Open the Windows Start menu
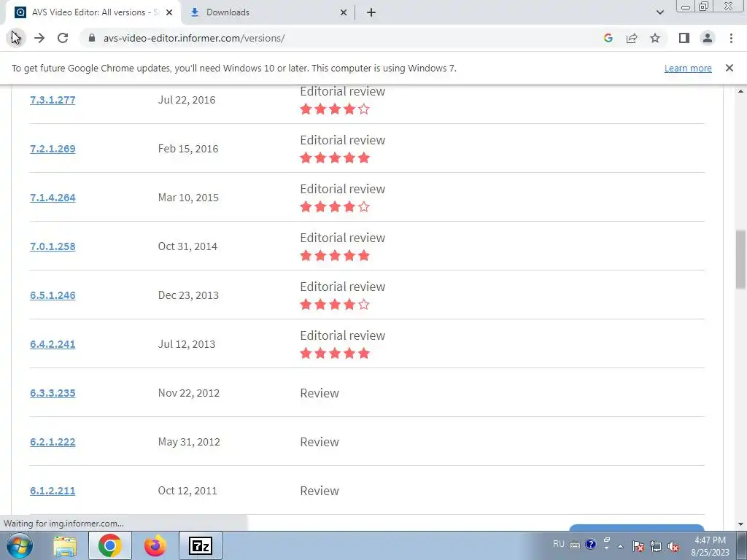Viewport: 747px width, 560px height. point(20,545)
